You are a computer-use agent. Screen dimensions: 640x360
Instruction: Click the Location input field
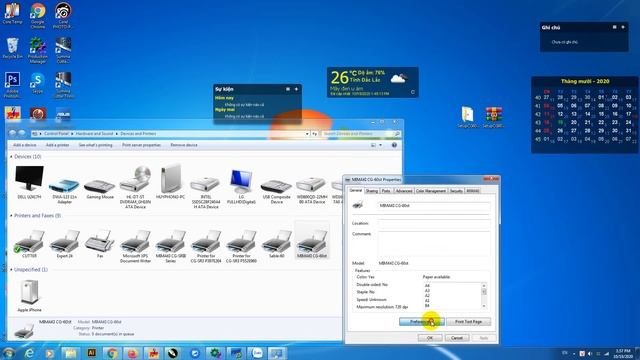pyautogui.click(x=434, y=223)
